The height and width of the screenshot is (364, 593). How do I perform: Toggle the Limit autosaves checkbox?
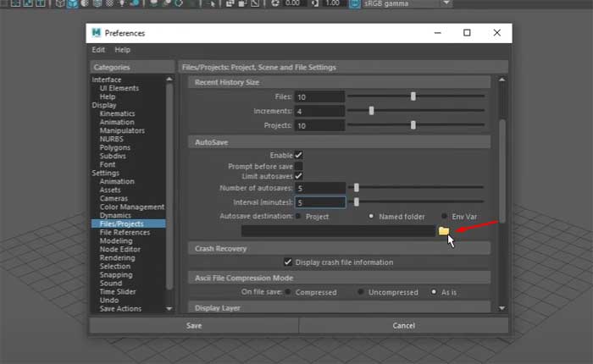(x=298, y=176)
